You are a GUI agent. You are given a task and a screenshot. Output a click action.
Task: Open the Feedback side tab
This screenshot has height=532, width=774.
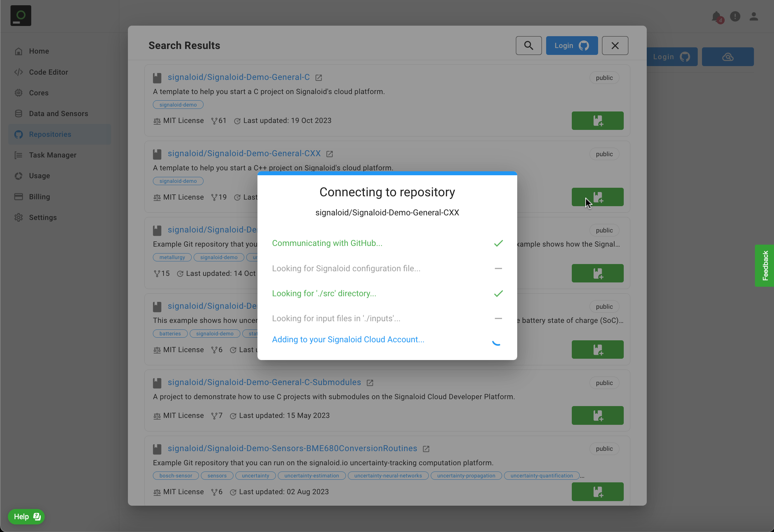[765, 265]
